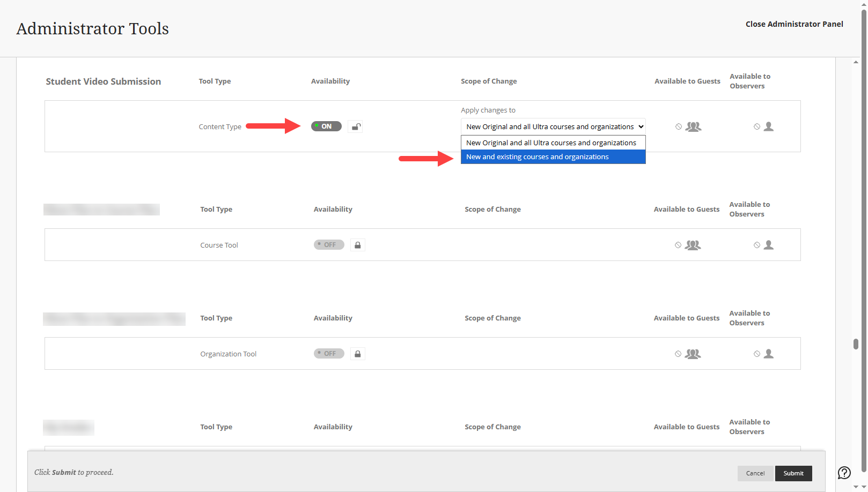Toggle Student Video Submission availability ON switch
The width and height of the screenshot is (868, 492).
click(x=326, y=126)
